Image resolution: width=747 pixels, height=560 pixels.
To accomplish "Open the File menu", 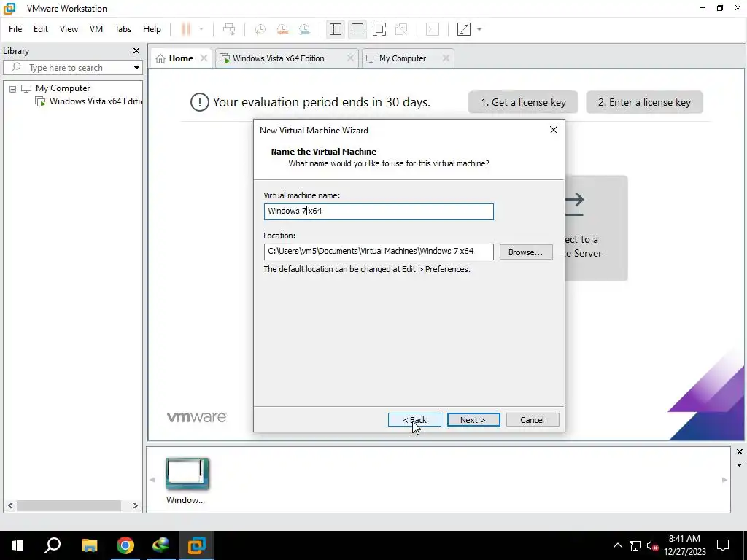I will (x=15, y=29).
